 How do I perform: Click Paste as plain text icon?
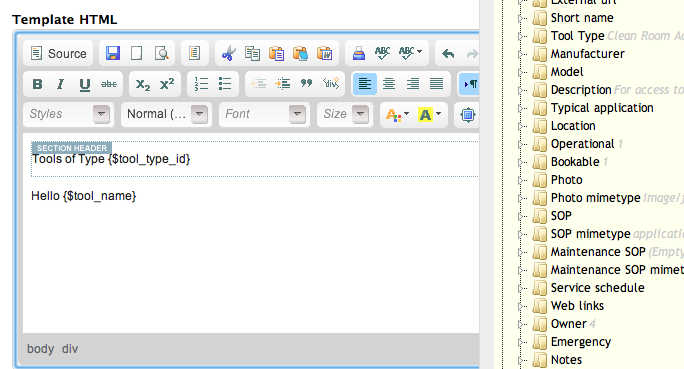tap(300, 54)
